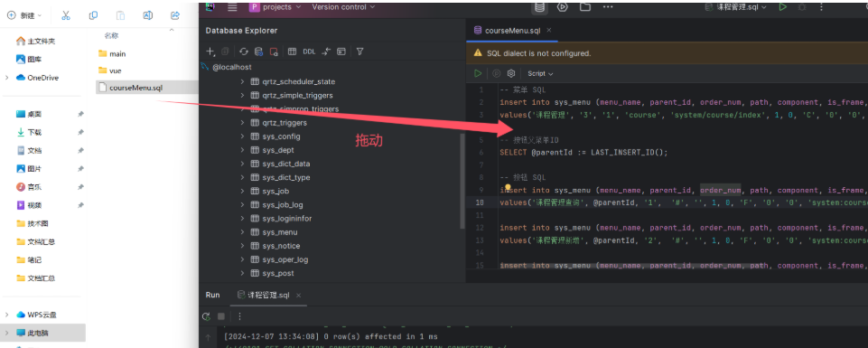This screenshot has width=868, height=348.
Task: Click the Files folder icon in title bar
Action: point(584,7)
